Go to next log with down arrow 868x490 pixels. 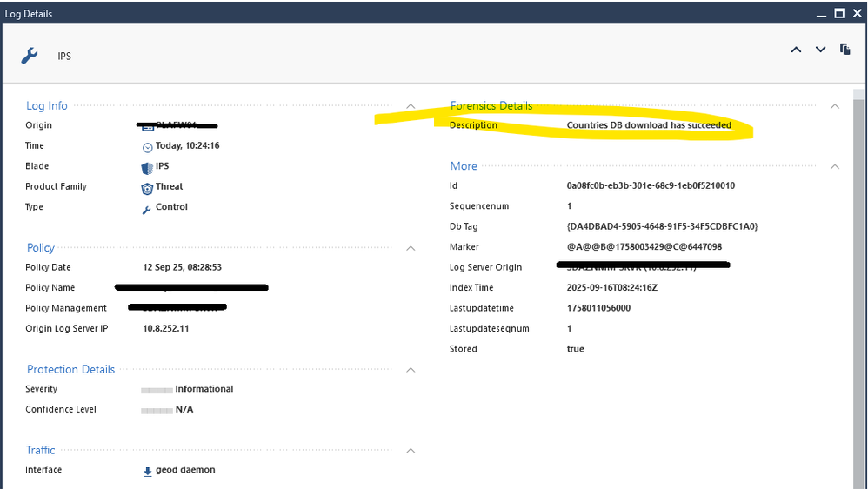820,50
